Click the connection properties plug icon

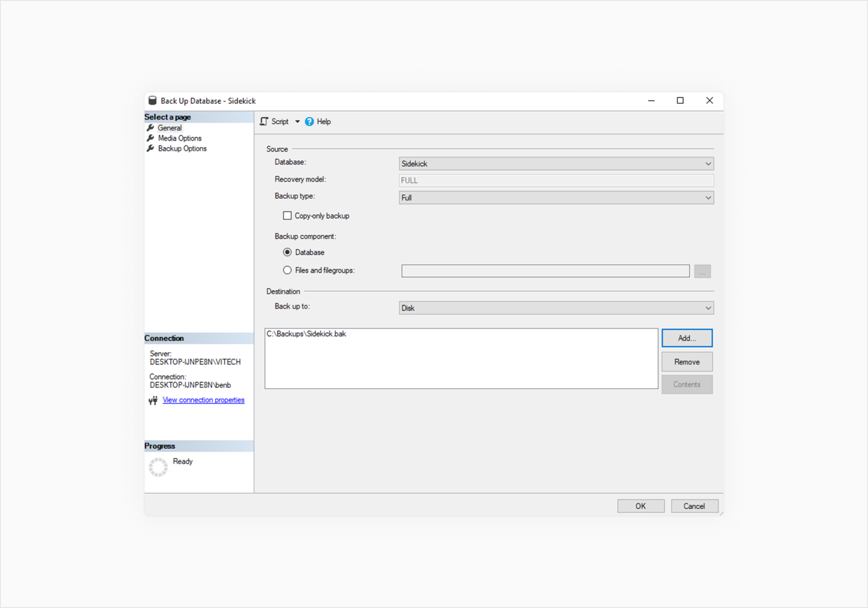pyautogui.click(x=153, y=400)
